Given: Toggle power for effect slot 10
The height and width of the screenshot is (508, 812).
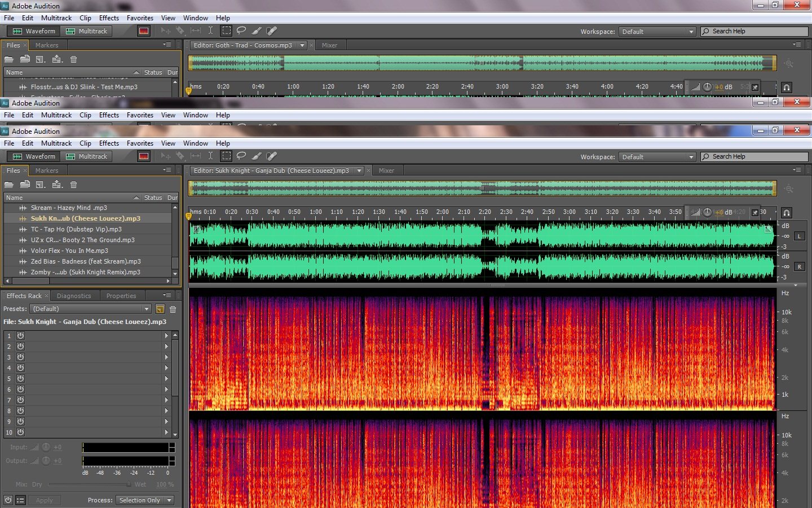Looking at the screenshot, I should click(x=20, y=432).
